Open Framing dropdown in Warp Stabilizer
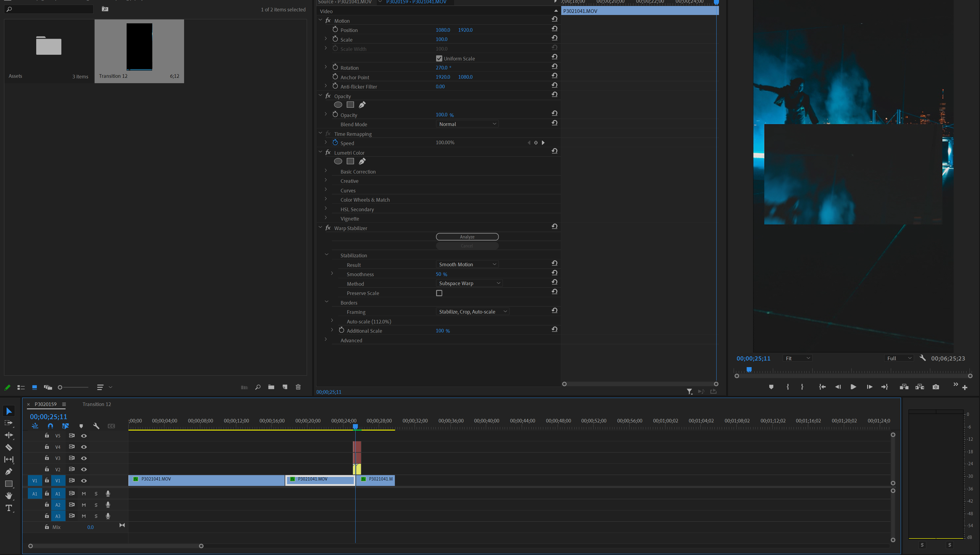980x555 pixels. pyautogui.click(x=471, y=311)
